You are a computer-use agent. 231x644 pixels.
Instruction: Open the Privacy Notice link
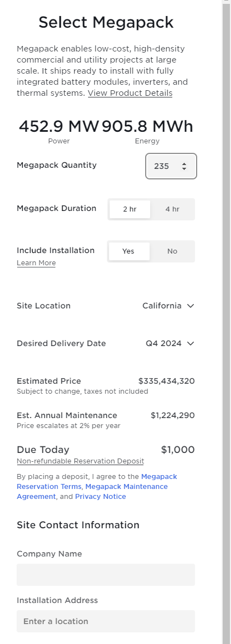[100, 497]
